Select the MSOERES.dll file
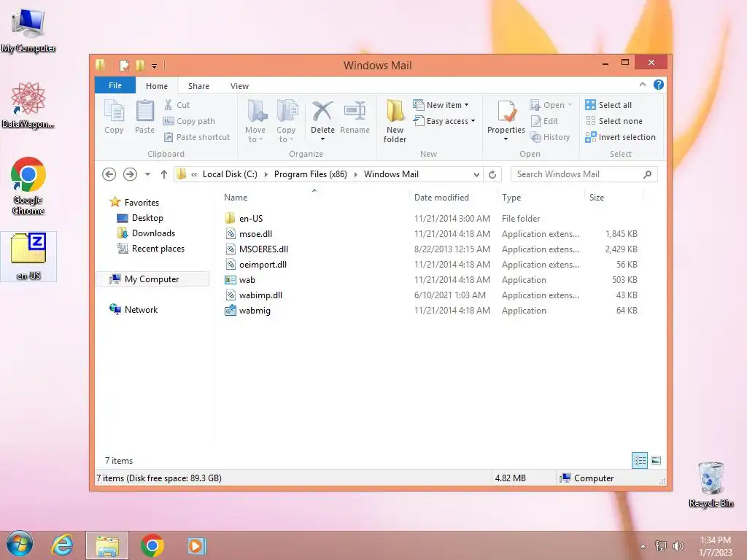The image size is (747, 560). click(x=263, y=249)
